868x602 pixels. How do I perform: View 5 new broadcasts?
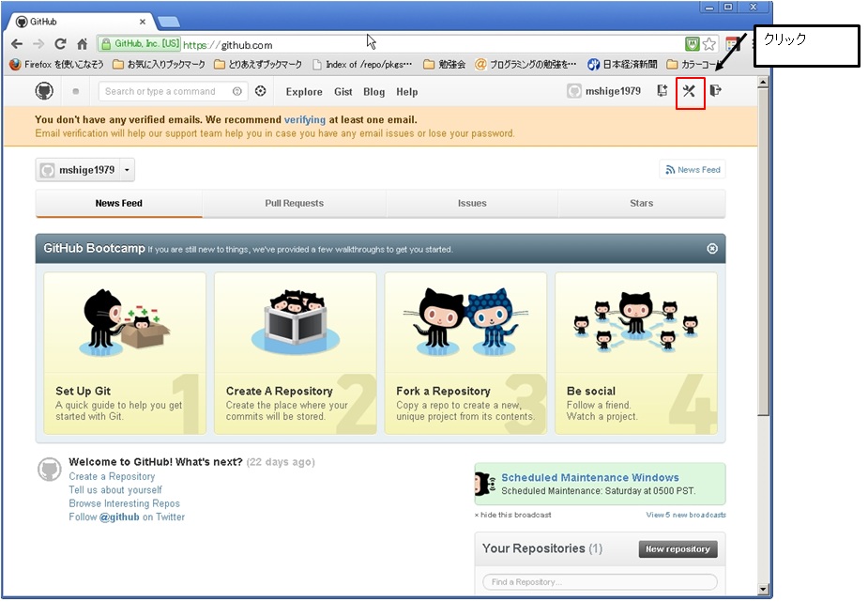click(x=686, y=515)
